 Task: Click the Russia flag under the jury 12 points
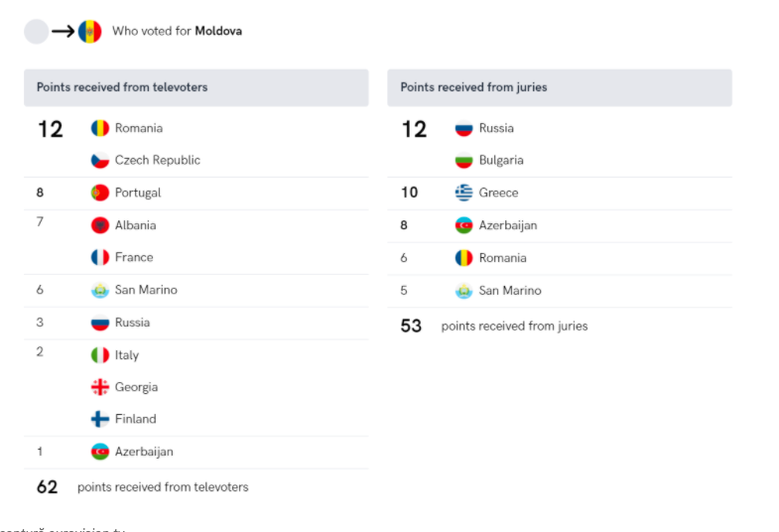tap(464, 128)
